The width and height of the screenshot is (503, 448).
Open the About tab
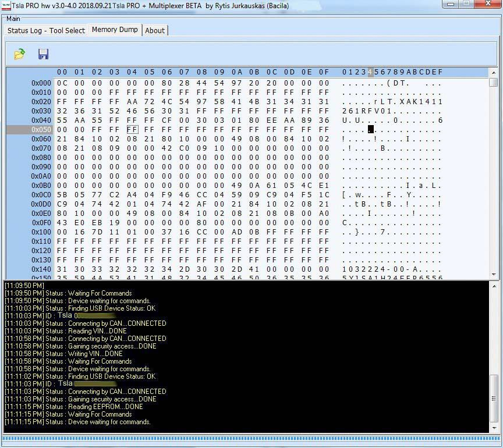coord(155,30)
